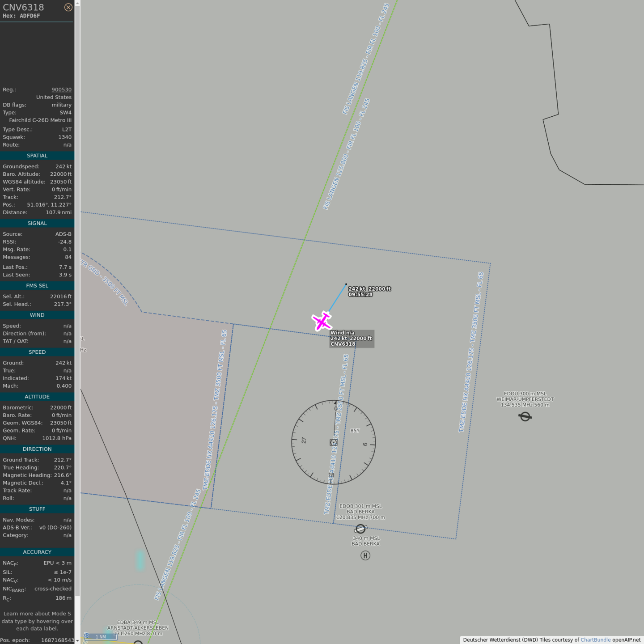644x644 pixels.
Task: Click the 1 NM map scale bar
Action: (x=101, y=636)
